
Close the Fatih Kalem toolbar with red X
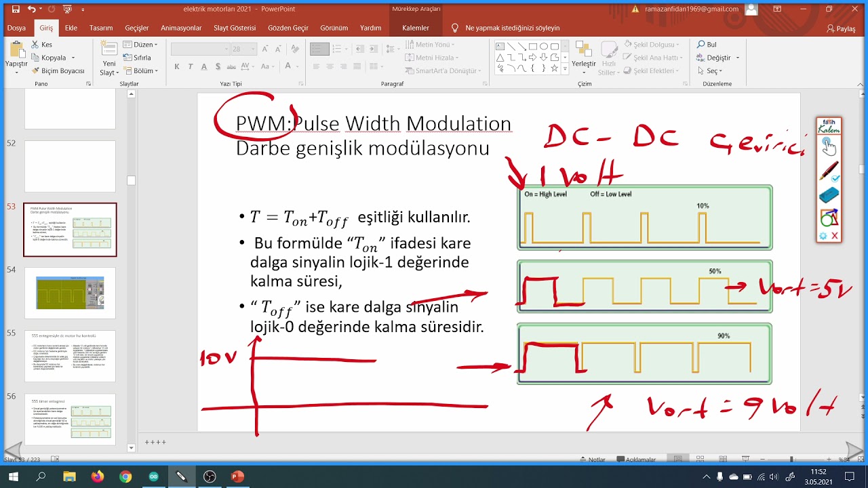click(835, 236)
